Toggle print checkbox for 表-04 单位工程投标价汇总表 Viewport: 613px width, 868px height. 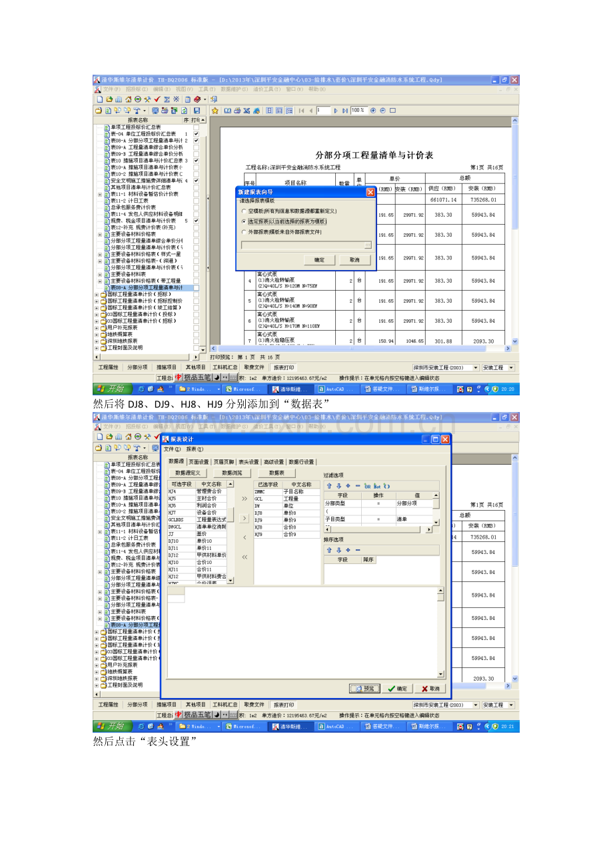point(196,134)
